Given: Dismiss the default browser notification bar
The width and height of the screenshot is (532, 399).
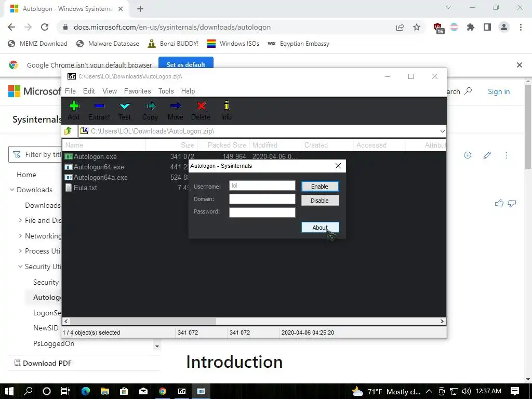Looking at the screenshot, I should pyautogui.click(x=520, y=65).
